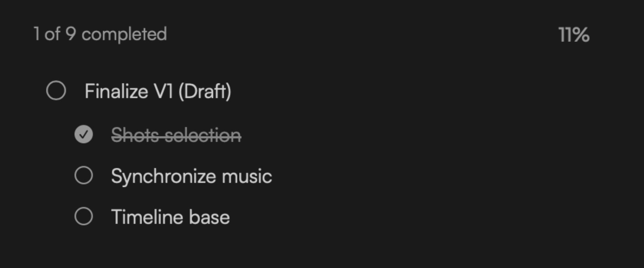The width and height of the screenshot is (644, 268).
Task: Click the empty circle icon next to Timeline base
Action: click(x=84, y=216)
